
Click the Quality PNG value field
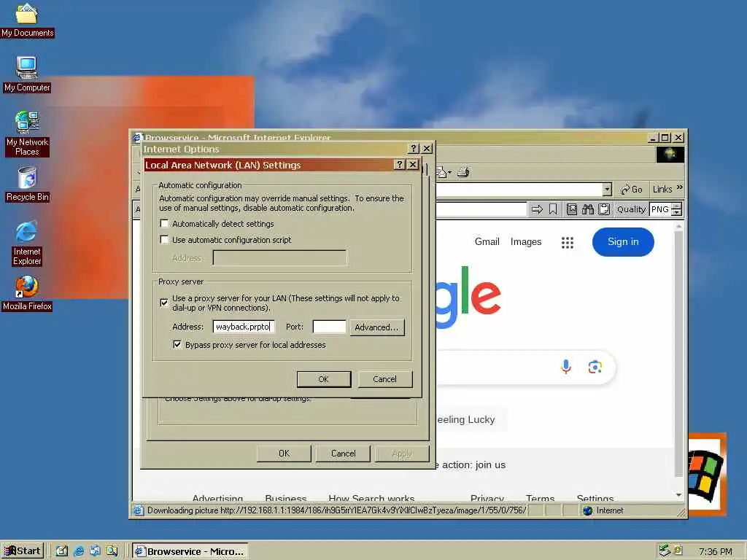pos(660,209)
